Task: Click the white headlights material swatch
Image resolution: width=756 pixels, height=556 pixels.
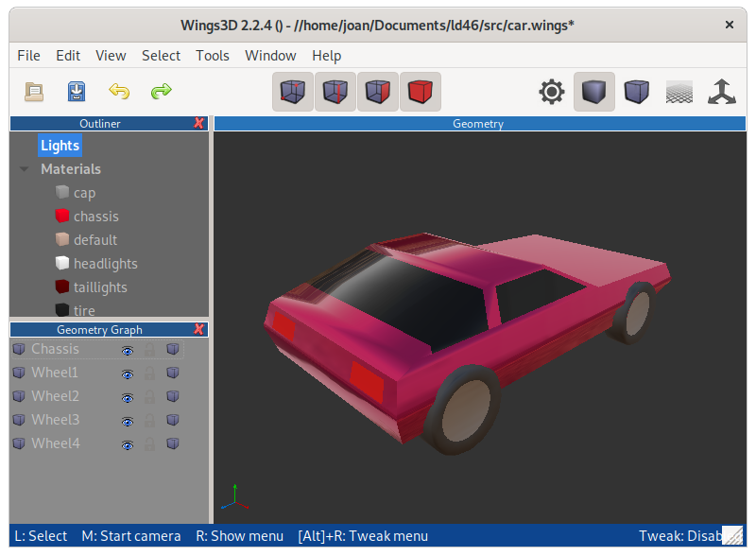Action: [x=62, y=263]
